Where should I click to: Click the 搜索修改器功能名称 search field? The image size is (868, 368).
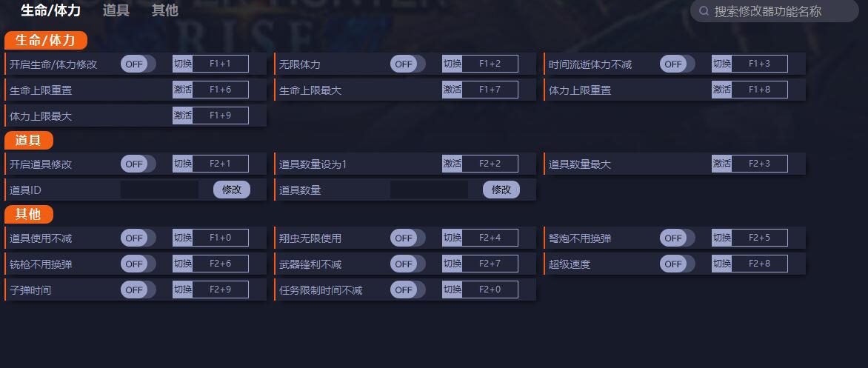click(x=774, y=11)
